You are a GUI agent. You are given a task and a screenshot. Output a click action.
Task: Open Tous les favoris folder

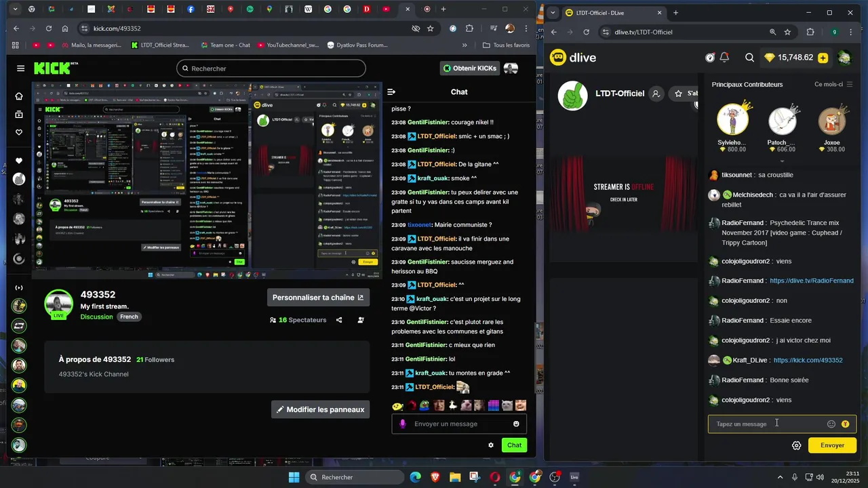[x=506, y=45]
